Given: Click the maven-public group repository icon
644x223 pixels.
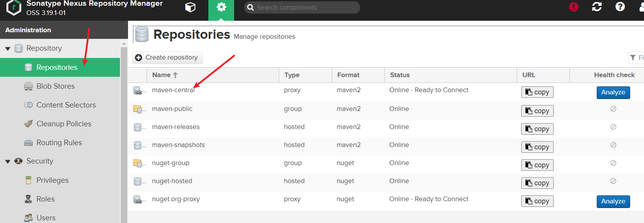Looking at the screenshot, I should pyautogui.click(x=138, y=109).
